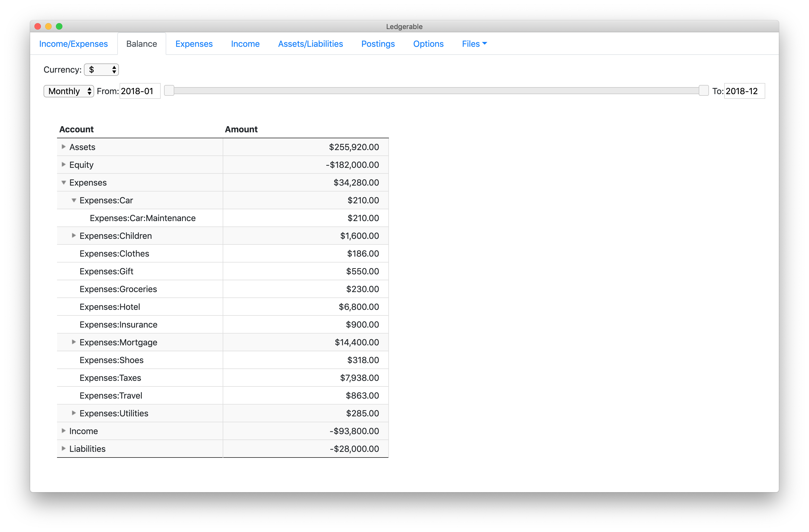This screenshot has height=532, width=809.
Task: Open the Options tab
Action: pos(428,44)
